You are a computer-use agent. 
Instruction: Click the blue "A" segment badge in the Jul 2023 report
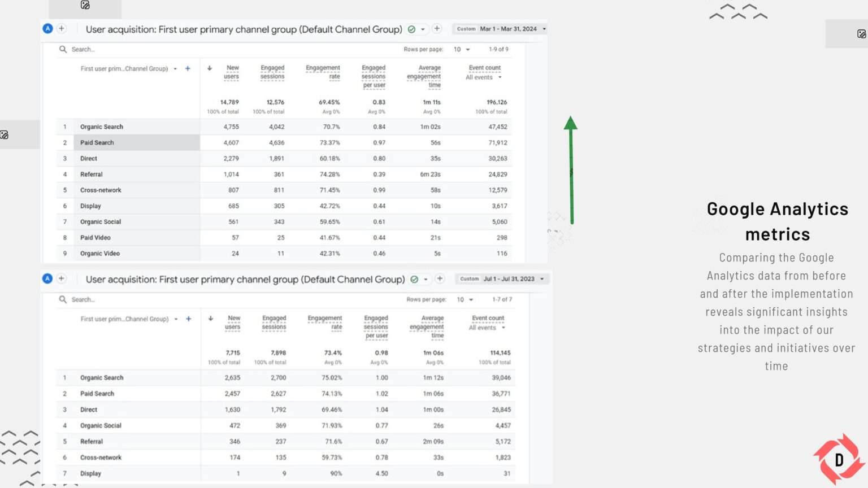[48, 278]
